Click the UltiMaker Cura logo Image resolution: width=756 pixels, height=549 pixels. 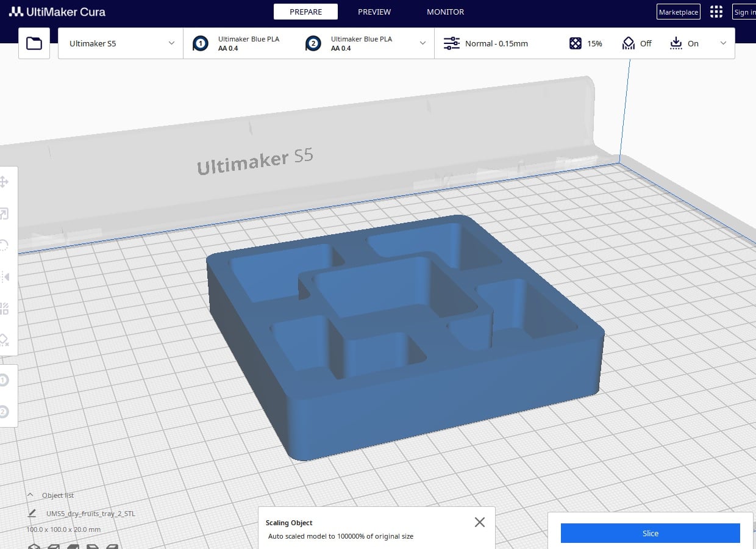(57, 12)
